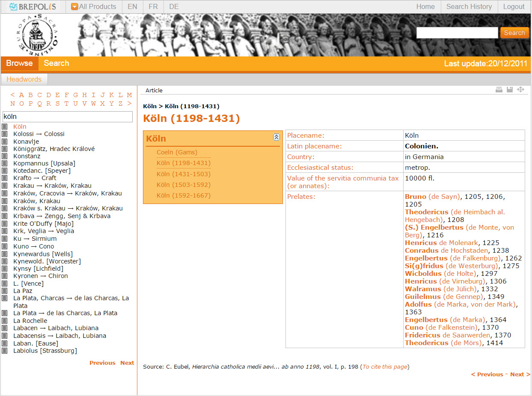Click the save (floppy disk) icon
Viewport: 532px width, 396px height.
(509, 90)
